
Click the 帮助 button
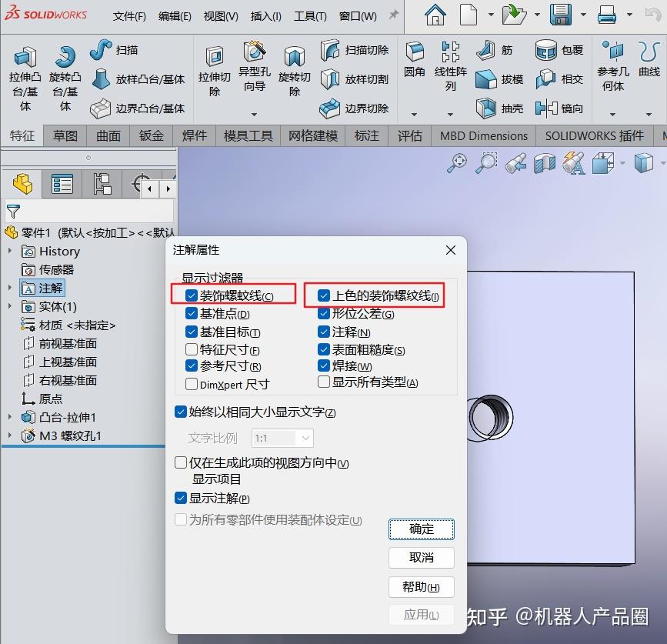click(420, 586)
